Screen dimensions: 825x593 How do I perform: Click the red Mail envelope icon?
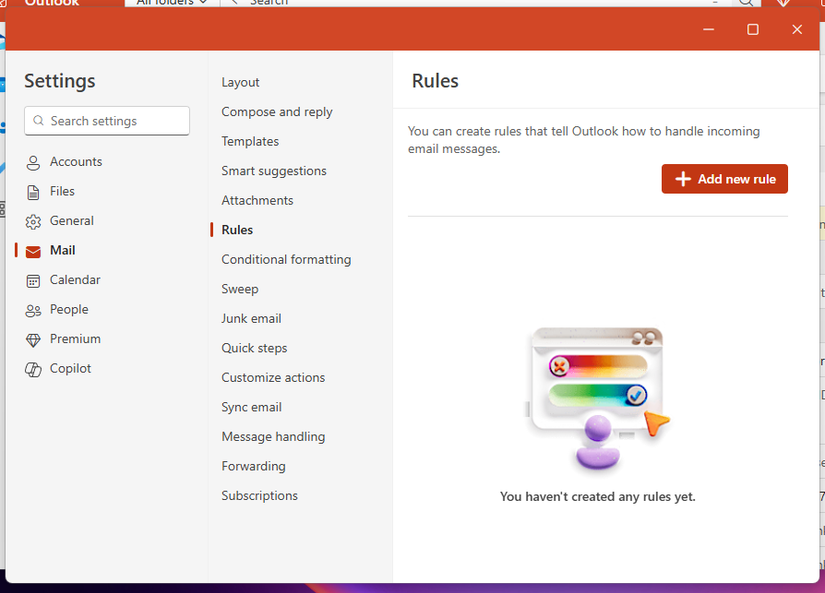[x=33, y=252]
